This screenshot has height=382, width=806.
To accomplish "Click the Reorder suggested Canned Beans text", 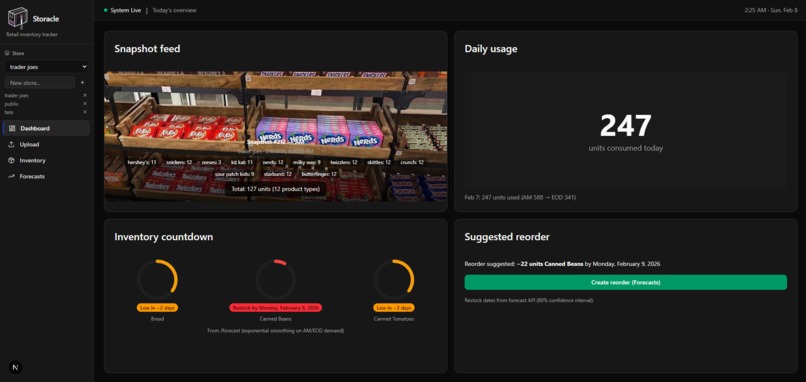I will pyautogui.click(x=562, y=264).
